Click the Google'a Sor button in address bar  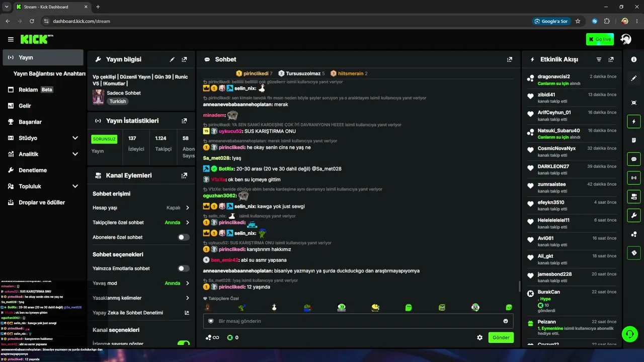(x=551, y=21)
